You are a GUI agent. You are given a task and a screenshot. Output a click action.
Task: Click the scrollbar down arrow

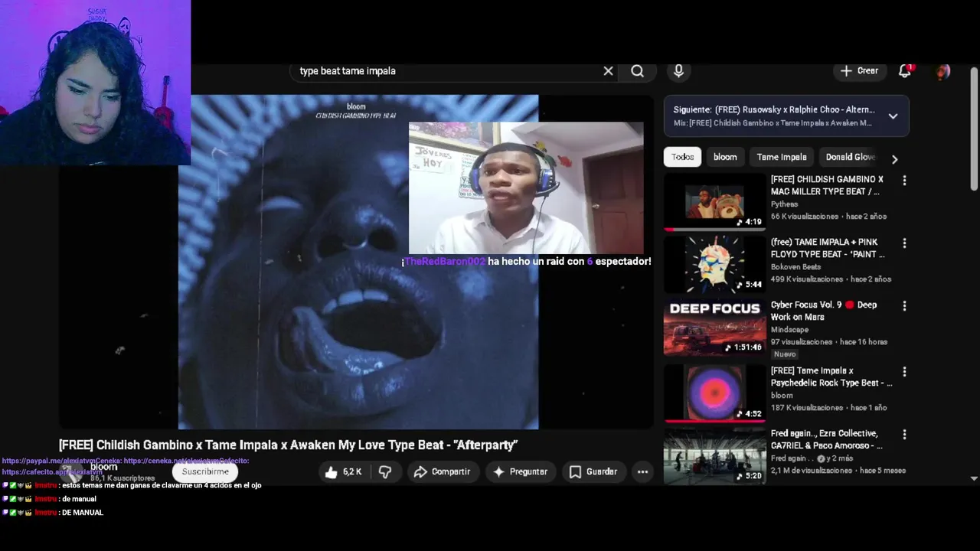pyautogui.click(x=974, y=478)
